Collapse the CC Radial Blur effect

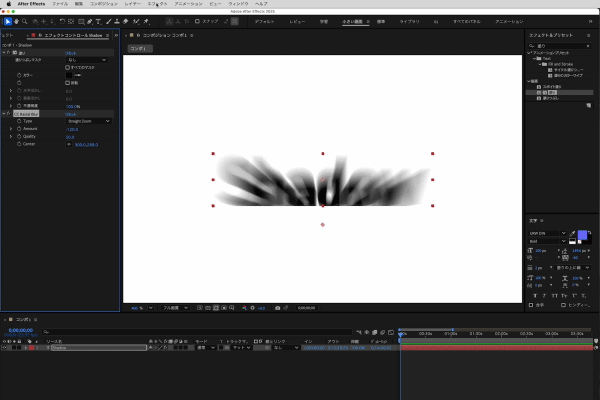pos(4,114)
